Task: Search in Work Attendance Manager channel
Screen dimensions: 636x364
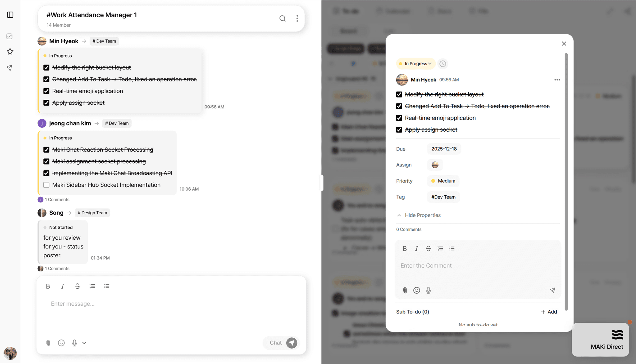Action: 283,18
